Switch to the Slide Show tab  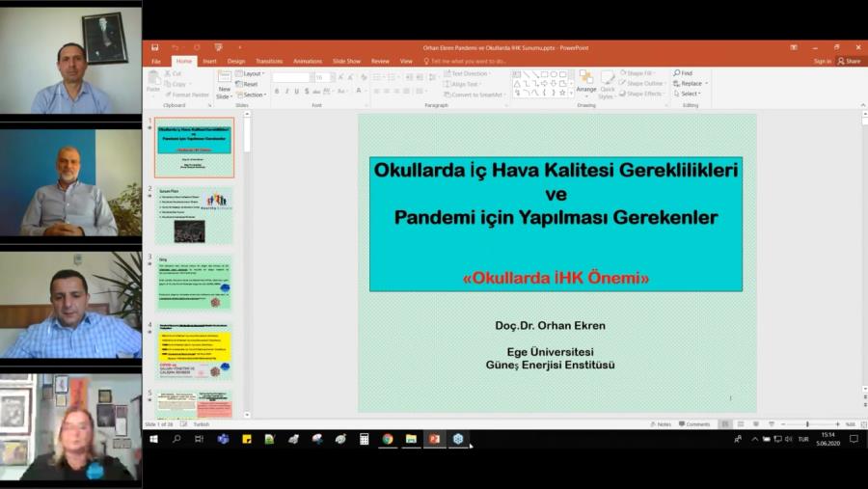point(346,62)
